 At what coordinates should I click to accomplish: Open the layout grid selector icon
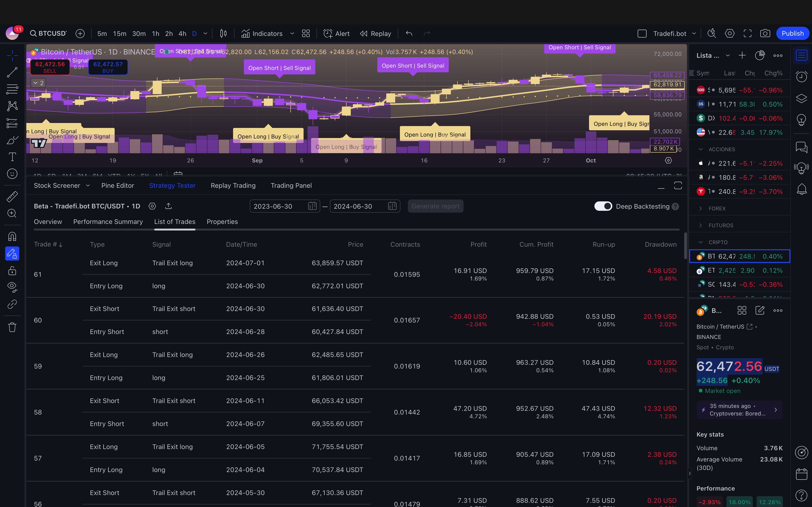point(306,34)
